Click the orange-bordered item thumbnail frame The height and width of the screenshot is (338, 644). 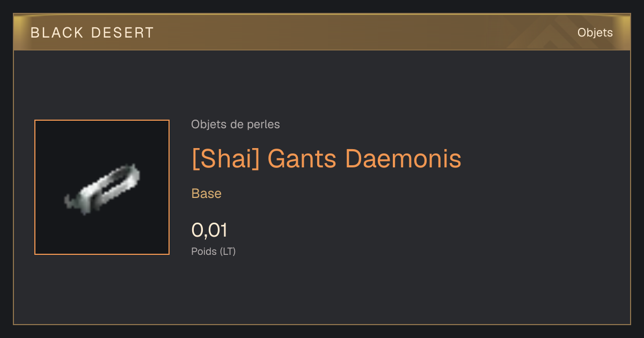coord(102,187)
